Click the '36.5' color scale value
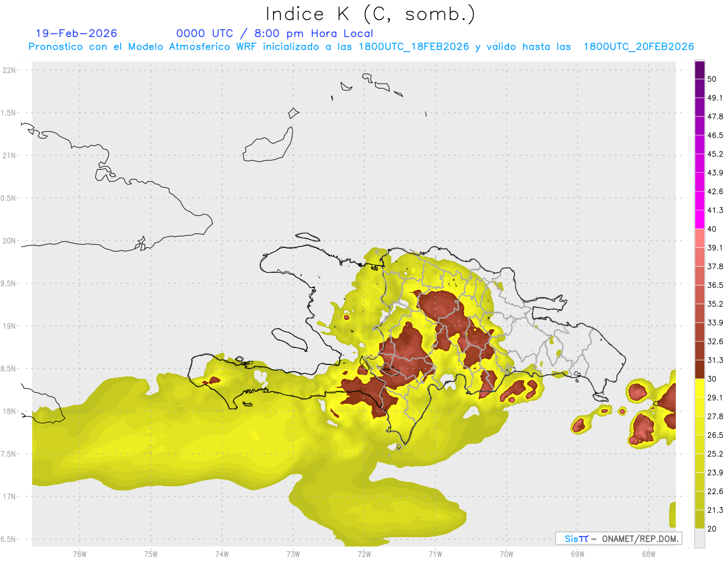Viewport: 728px width, 562px height. 715,285
